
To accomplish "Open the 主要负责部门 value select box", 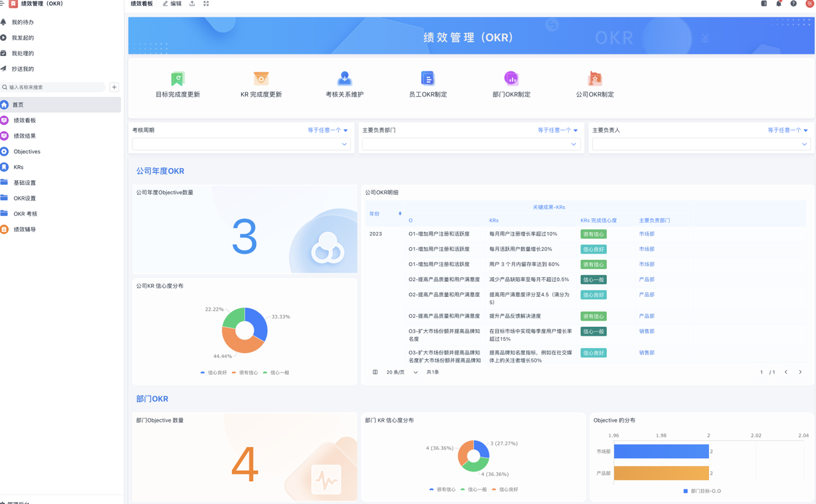I will click(x=471, y=144).
